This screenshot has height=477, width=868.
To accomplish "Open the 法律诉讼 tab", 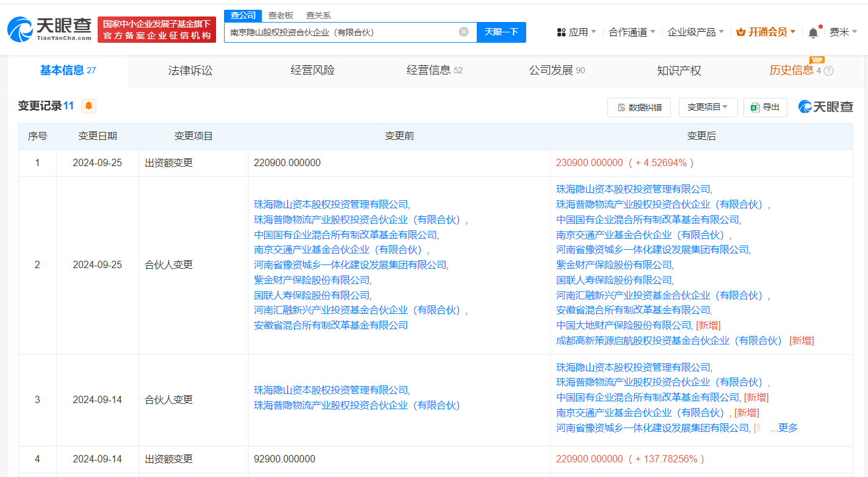I will [x=190, y=71].
